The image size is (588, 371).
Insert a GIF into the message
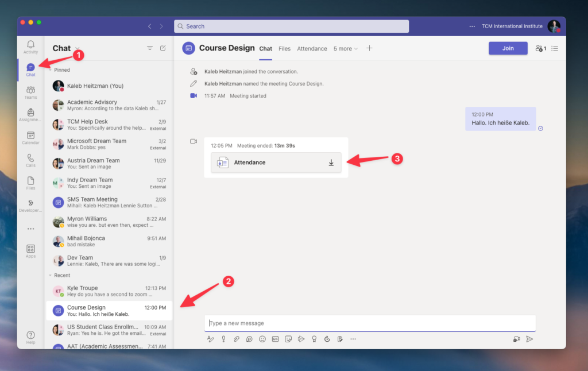275,339
